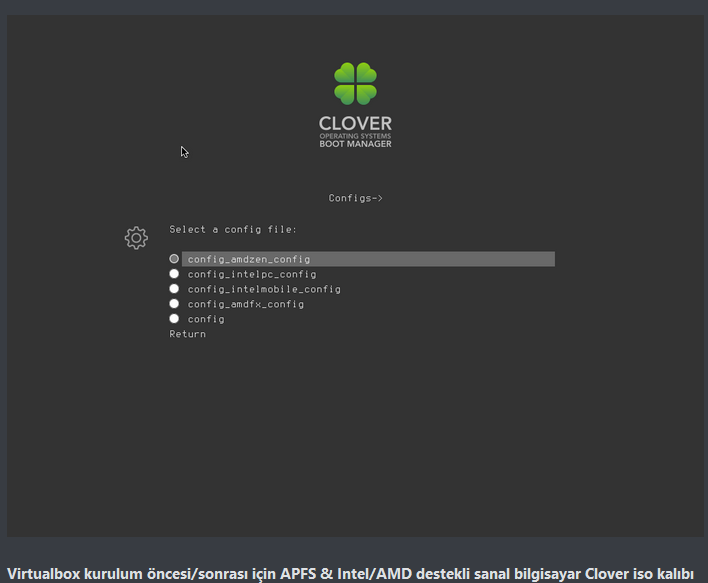
Task: Click the config_amdzen_config label text
Action: click(x=249, y=259)
